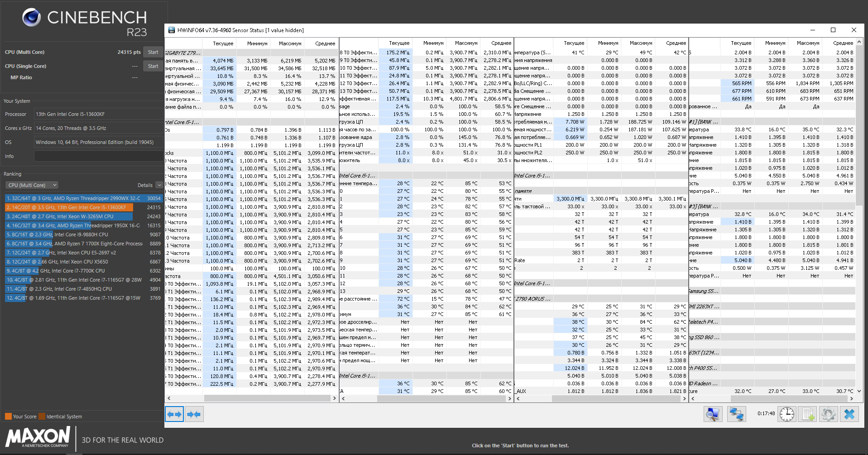Image resolution: width=868 pixels, height=455 pixels.
Task: Select ranking row i7-1165G7 @15W
Action: tap(83, 298)
